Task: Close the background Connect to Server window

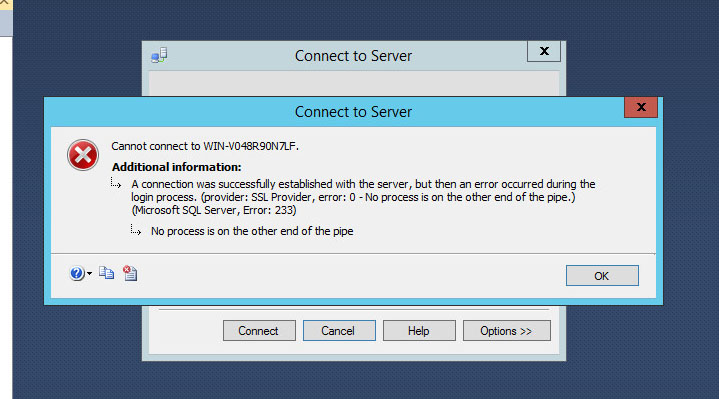Action: (544, 51)
